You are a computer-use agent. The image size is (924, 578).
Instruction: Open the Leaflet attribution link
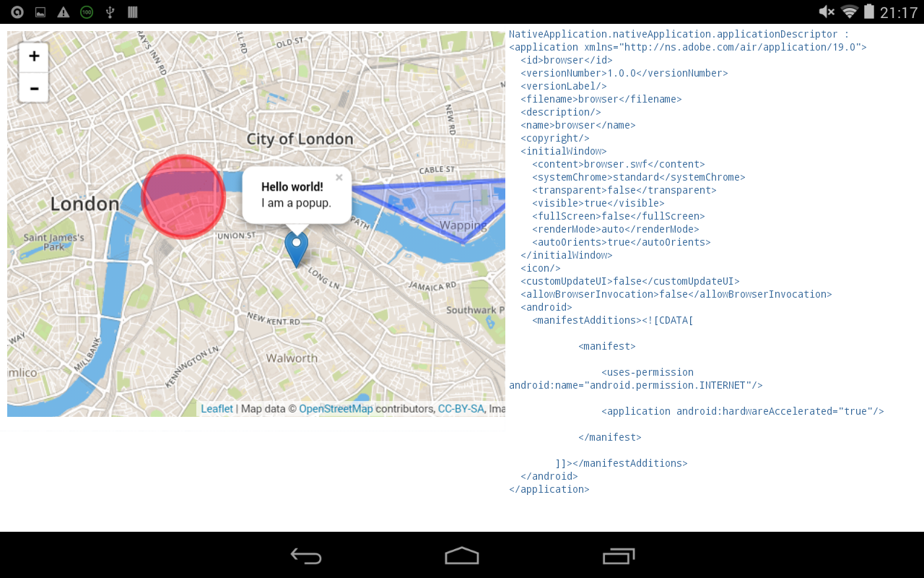coord(217,409)
